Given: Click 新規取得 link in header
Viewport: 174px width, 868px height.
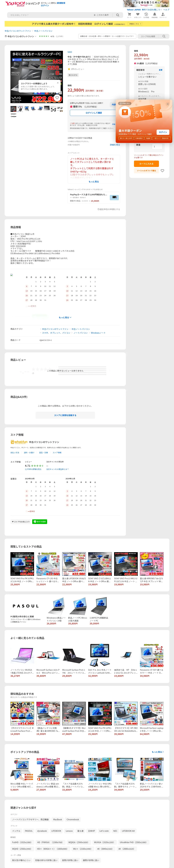Looking at the screenshot, I should pyautogui.click(x=61, y=3).
